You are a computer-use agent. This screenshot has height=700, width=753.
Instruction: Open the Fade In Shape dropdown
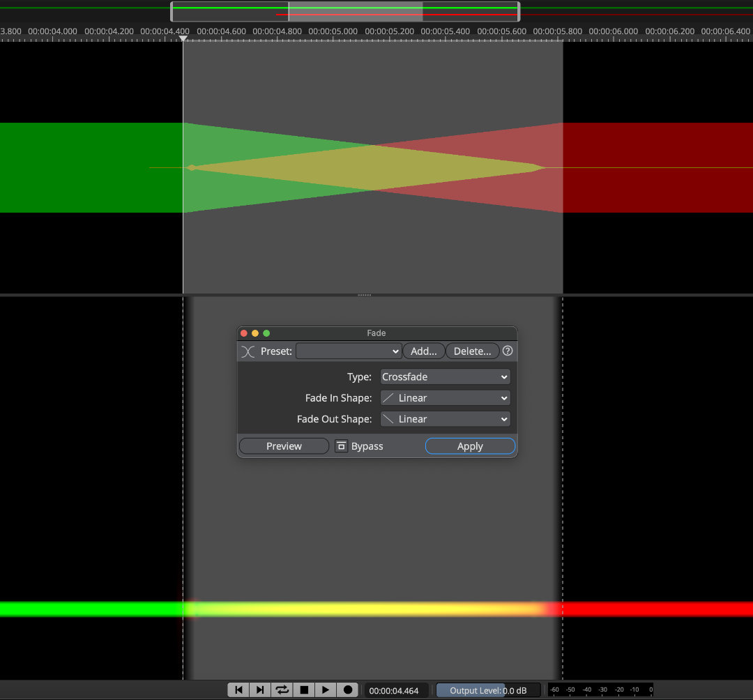click(x=445, y=398)
